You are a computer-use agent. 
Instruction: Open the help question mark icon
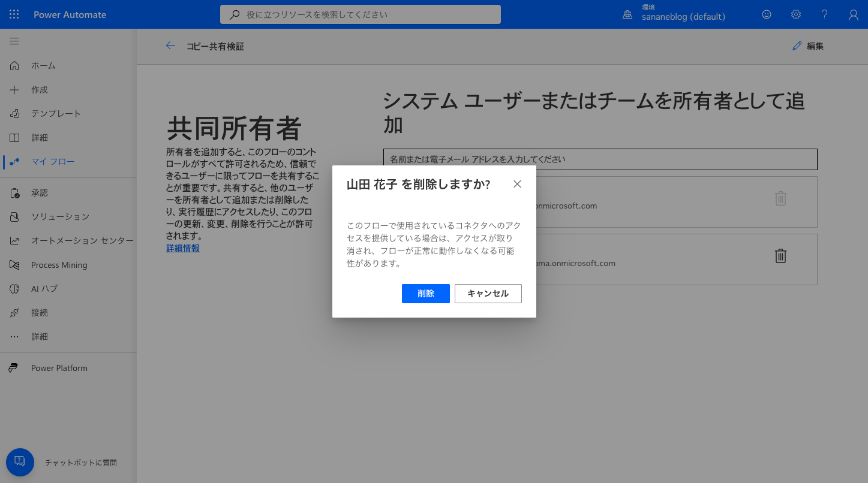pyautogui.click(x=825, y=14)
